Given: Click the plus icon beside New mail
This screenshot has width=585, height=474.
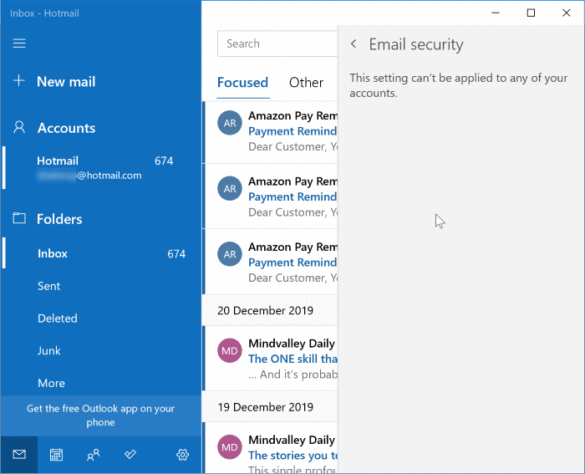Looking at the screenshot, I should (19, 81).
